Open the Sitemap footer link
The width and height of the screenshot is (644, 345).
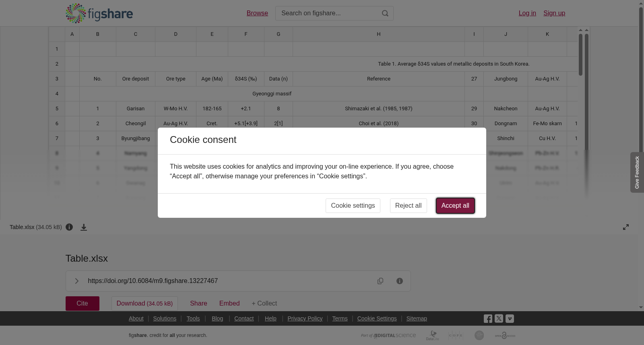click(417, 318)
